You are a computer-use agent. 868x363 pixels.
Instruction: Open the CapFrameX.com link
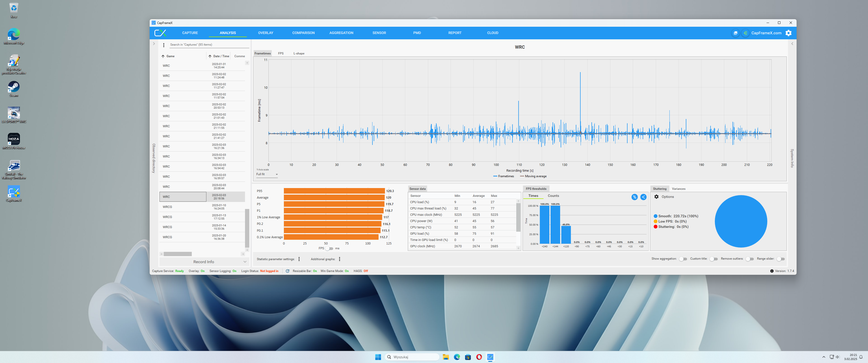click(x=766, y=33)
